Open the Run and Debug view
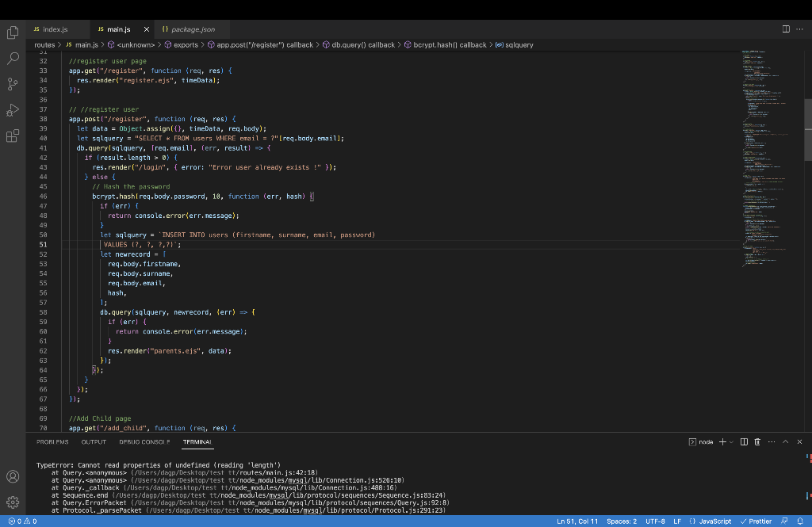The image size is (812, 527). click(x=13, y=109)
